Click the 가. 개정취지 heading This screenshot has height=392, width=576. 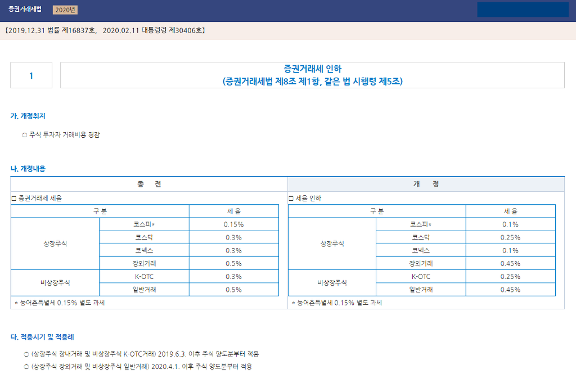click(28, 116)
